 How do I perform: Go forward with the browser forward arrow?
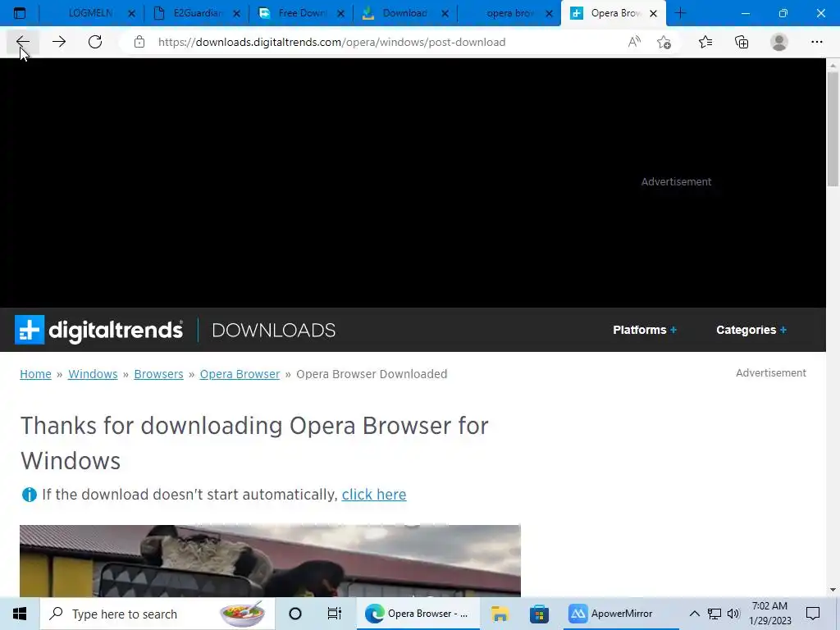59,42
